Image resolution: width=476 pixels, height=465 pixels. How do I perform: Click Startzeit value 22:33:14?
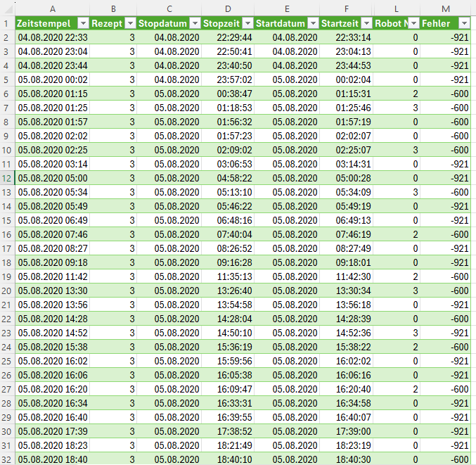347,37
